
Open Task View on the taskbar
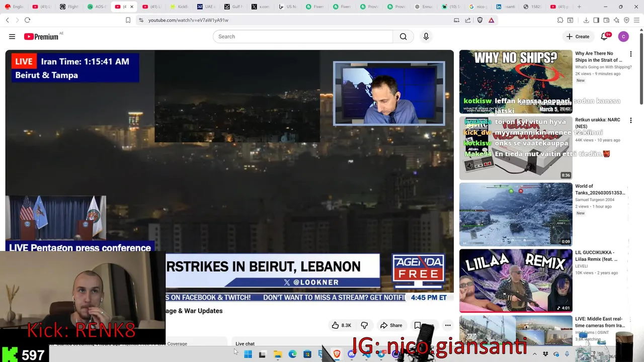pyautogui.click(x=262, y=354)
